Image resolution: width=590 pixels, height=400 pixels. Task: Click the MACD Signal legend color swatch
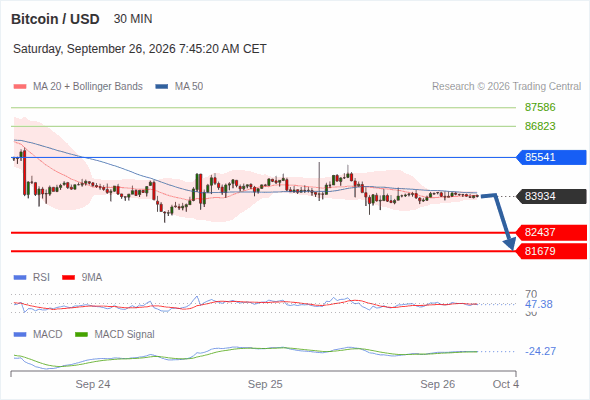pyautogui.click(x=81, y=335)
